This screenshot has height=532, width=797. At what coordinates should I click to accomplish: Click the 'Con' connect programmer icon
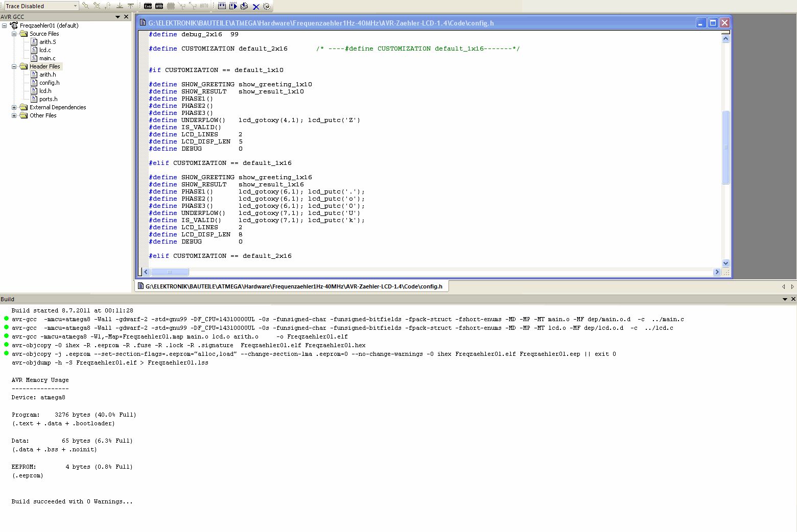click(148, 6)
